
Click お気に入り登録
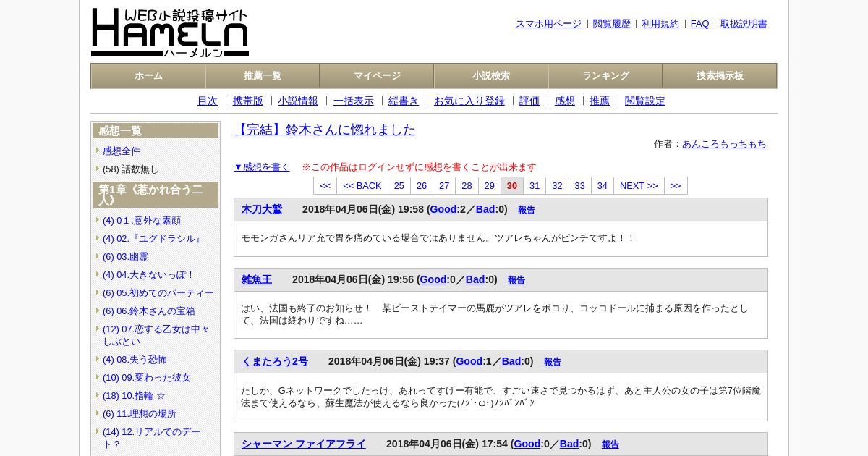tap(469, 101)
